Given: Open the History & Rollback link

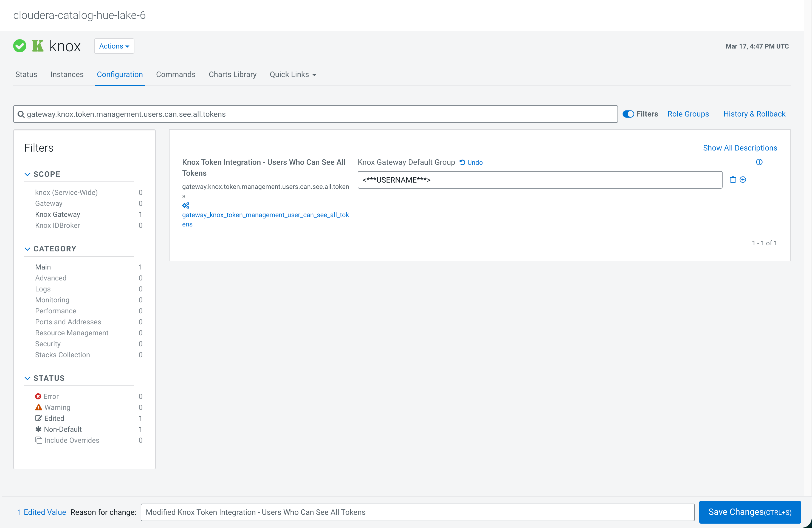Looking at the screenshot, I should click(754, 114).
